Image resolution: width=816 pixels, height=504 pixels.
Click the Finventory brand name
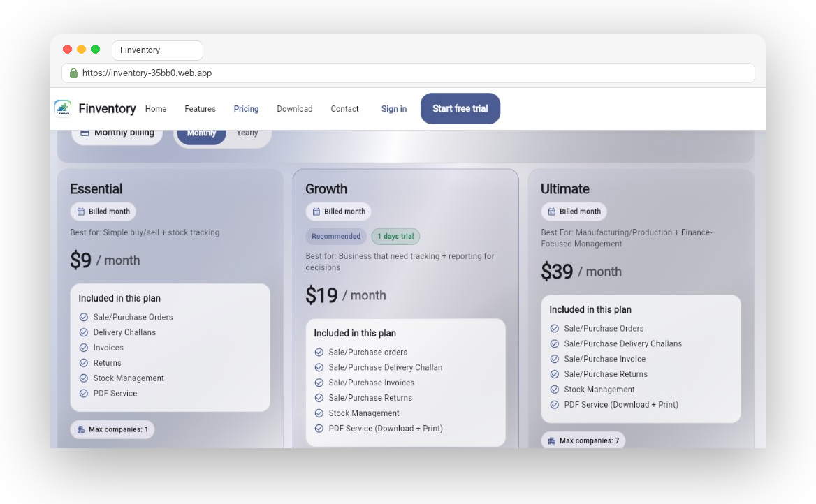(x=107, y=109)
